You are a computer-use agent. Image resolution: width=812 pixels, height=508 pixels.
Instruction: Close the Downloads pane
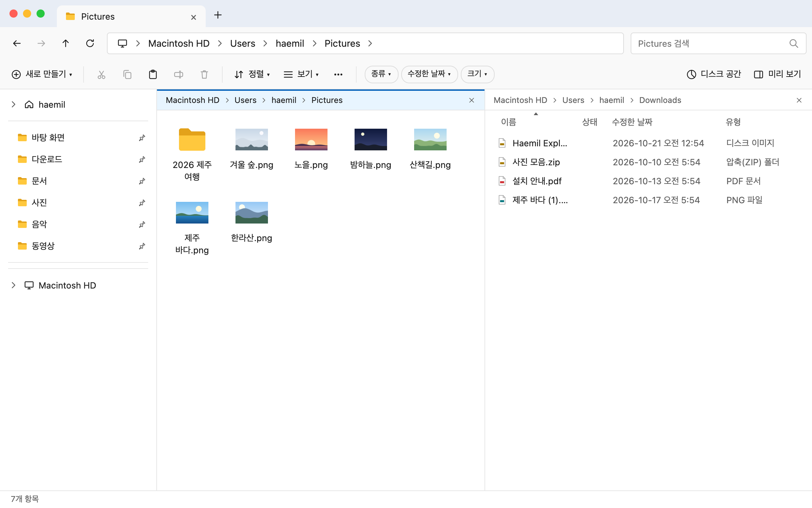(x=799, y=100)
